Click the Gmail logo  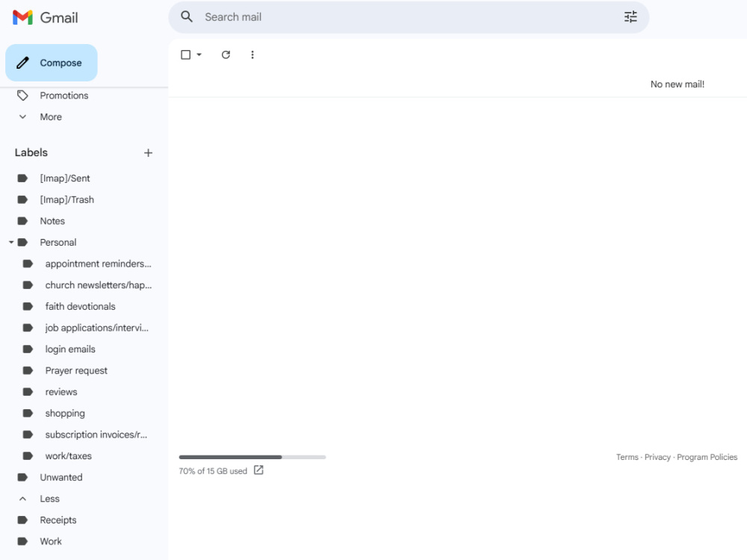tap(46, 18)
